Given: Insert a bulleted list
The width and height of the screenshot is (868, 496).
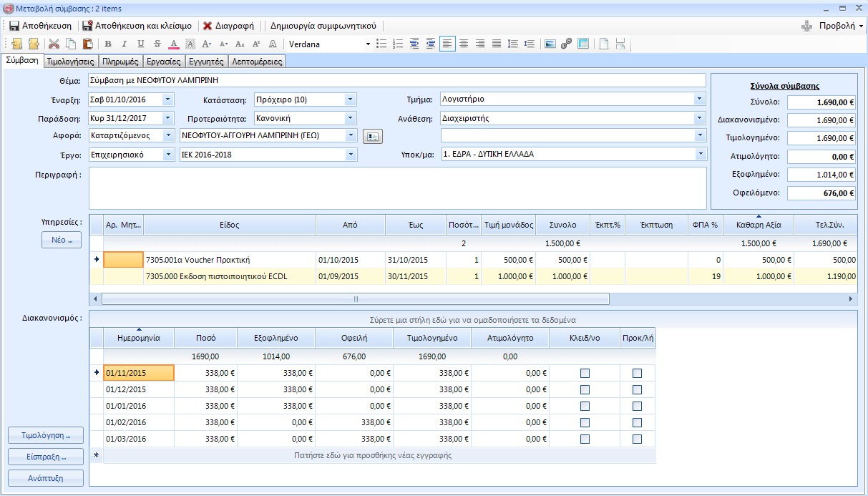Looking at the screenshot, I should point(382,44).
